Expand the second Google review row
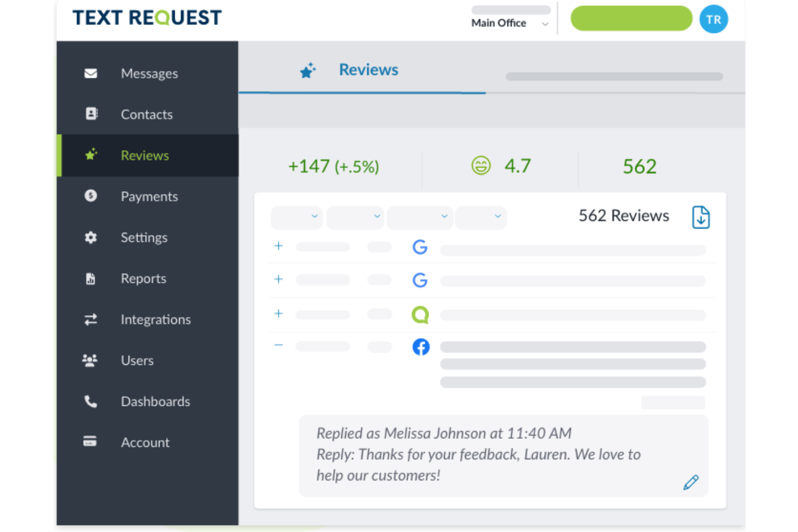The width and height of the screenshot is (798, 532). (x=278, y=279)
